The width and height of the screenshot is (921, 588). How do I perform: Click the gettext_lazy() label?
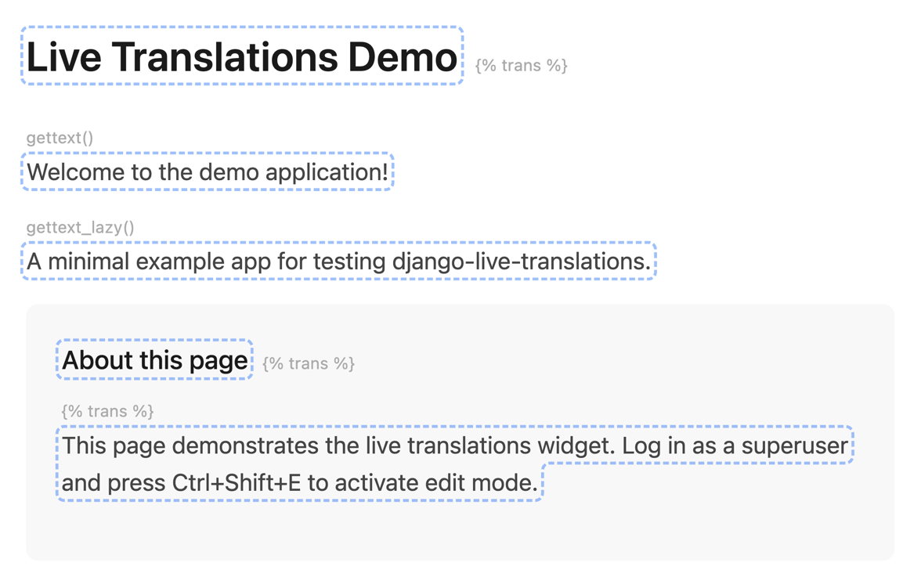coord(80,228)
